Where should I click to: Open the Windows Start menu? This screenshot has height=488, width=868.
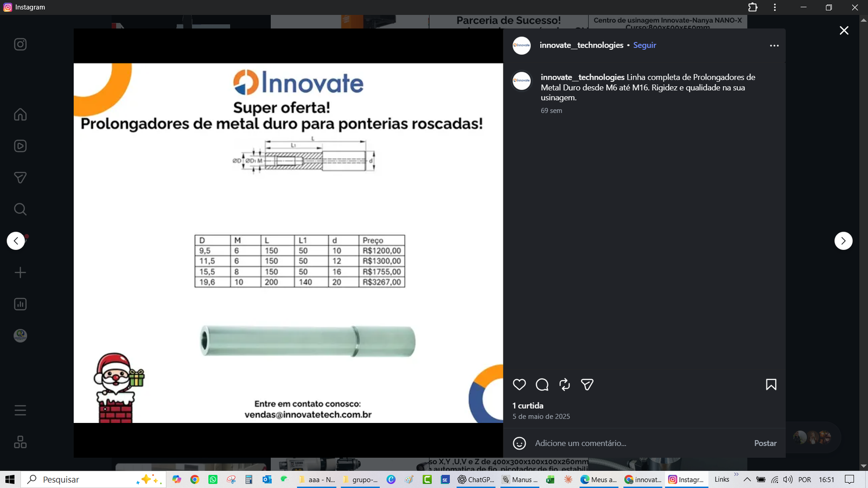(x=10, y=479)
